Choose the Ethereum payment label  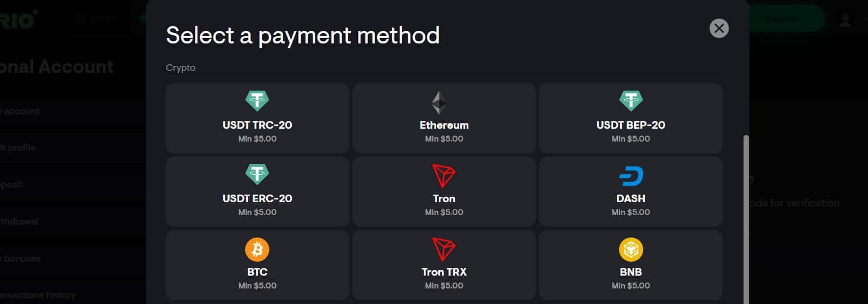pos(444,125)
